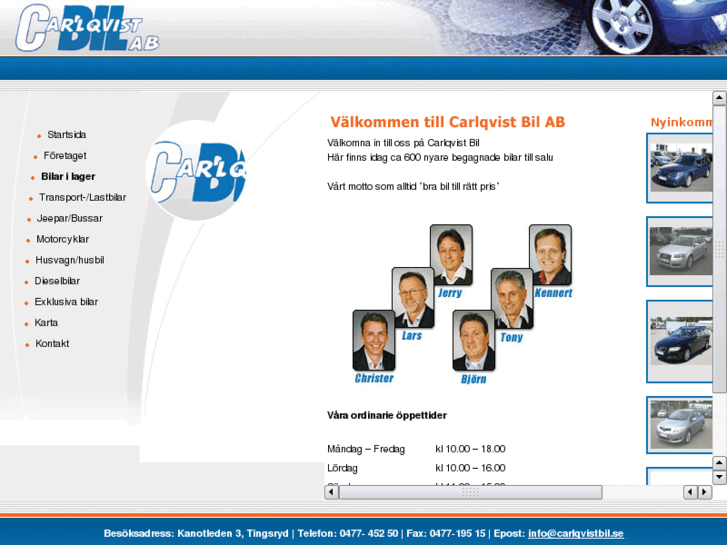727x545 pixels.
Task: Open the silver Audi hatchback thumbnail
Action: 679,251
